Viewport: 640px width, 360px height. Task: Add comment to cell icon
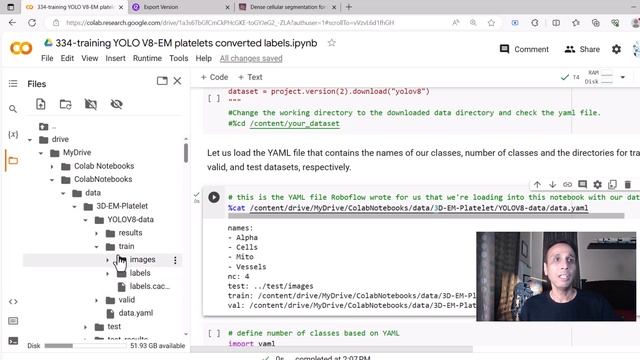tap(582, 184)
